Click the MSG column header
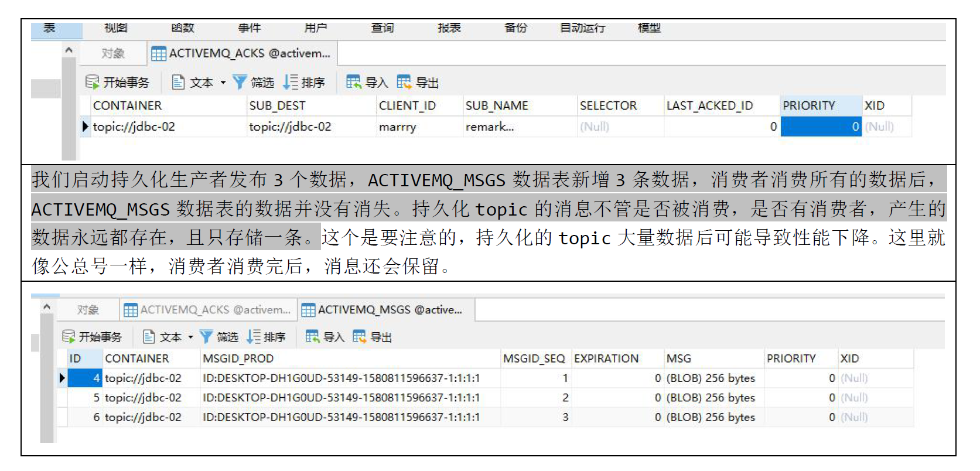This screenshot has height=471, width=980. click(x=714, y=359)
